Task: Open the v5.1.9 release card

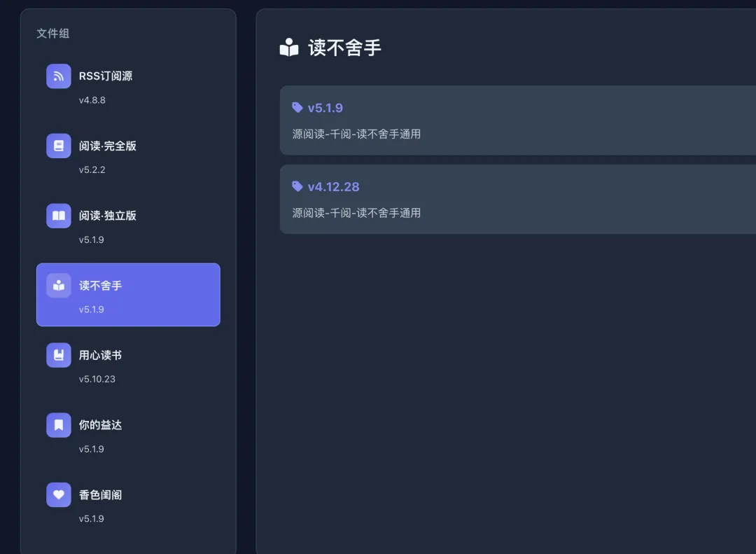Action: [x=518, y=120]
